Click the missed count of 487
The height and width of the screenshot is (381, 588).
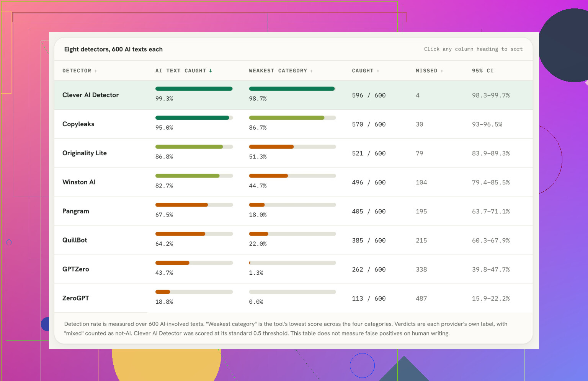pos(421,299)
